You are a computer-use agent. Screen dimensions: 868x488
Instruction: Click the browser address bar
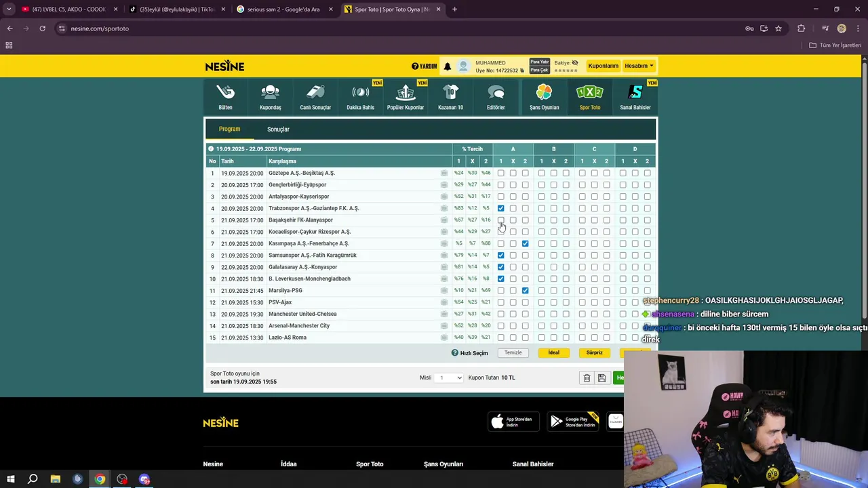400,28
